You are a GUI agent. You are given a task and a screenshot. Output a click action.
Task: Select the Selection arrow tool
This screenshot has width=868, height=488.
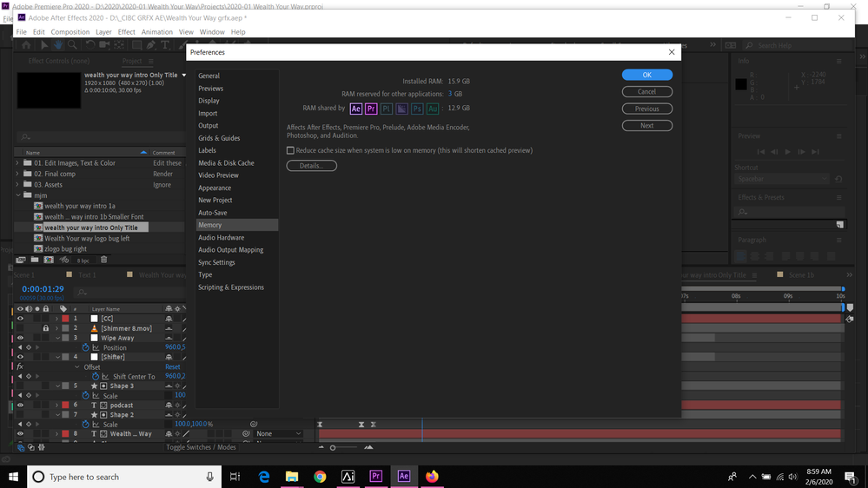tap(43, 45)
